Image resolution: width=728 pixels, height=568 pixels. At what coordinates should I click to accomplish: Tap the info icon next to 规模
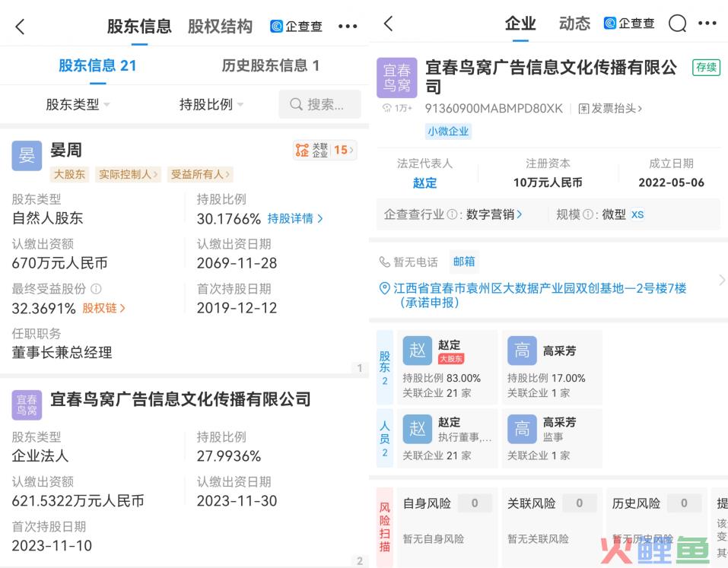588,214
